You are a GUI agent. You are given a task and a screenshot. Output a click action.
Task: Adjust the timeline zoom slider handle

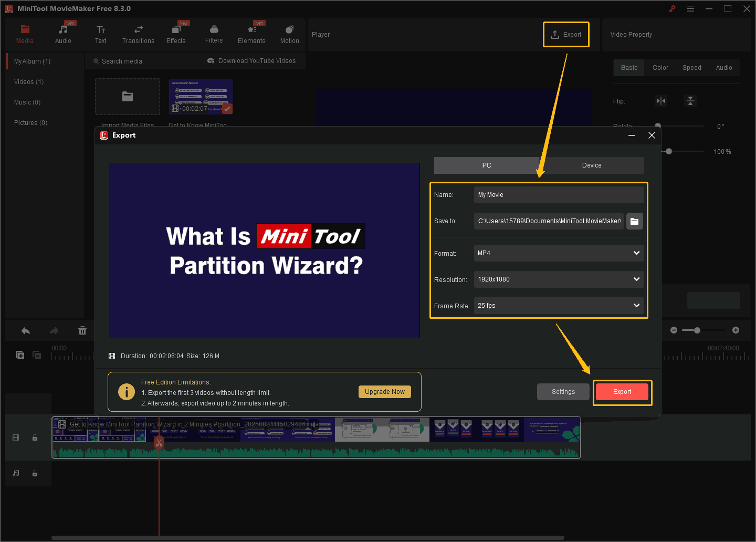click(697, 330)
